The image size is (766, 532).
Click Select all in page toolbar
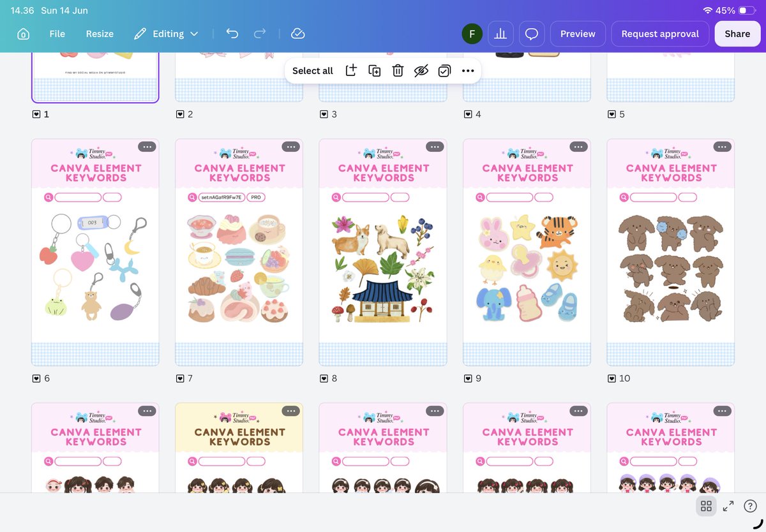pyautogui.click(x=313, y=71)
